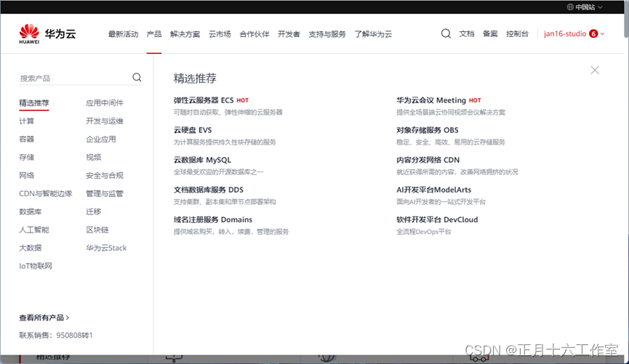This screenshot has height=364, width=629.
Task: Open 华为云会议 Meeting product
Action: click(x=431, y=100)
